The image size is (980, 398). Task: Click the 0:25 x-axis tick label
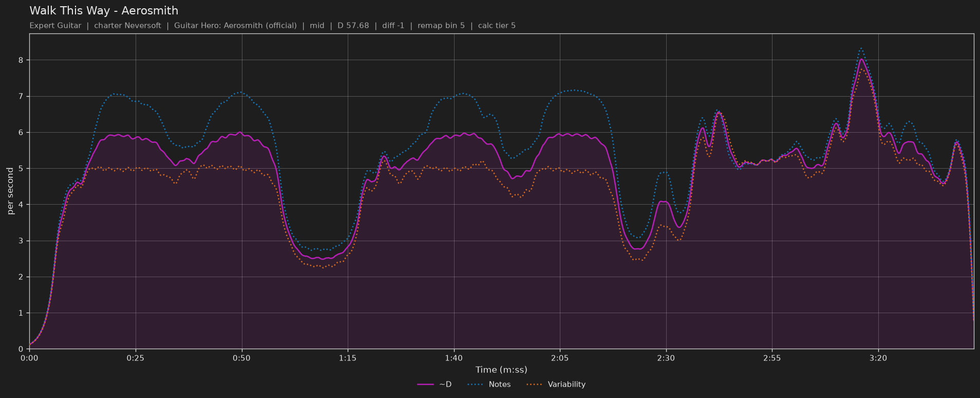[136, 358]
